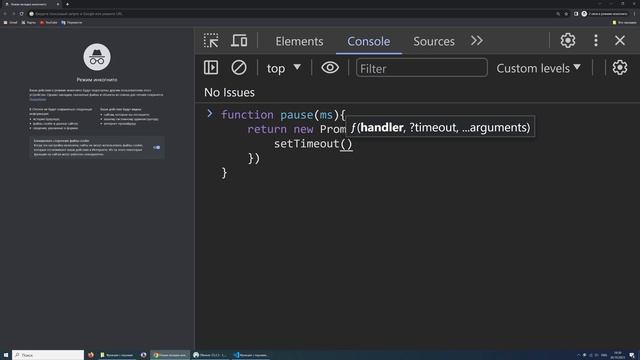Open the Maps bookmark
Screen dimensions: 640x360
point(29,22)
